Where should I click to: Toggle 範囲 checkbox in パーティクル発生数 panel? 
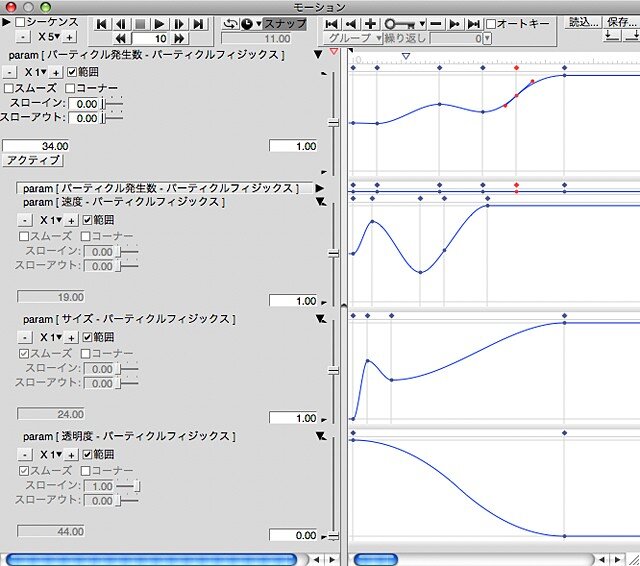(x=72, y=72)
